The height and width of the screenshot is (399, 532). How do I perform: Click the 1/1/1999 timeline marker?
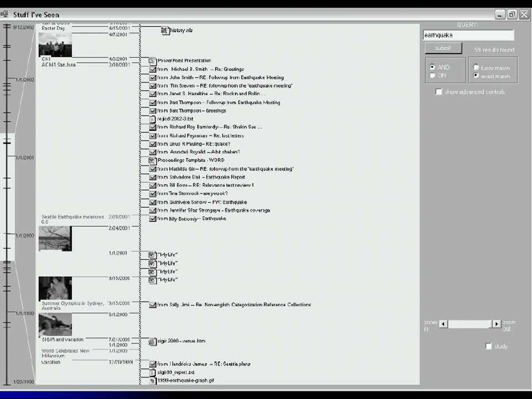coord(25,314)
